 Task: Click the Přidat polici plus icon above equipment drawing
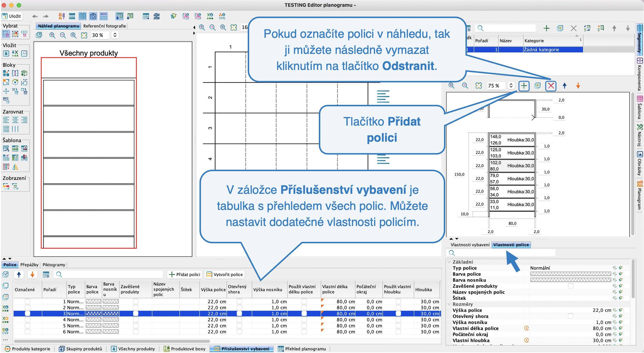click(523, 86)
